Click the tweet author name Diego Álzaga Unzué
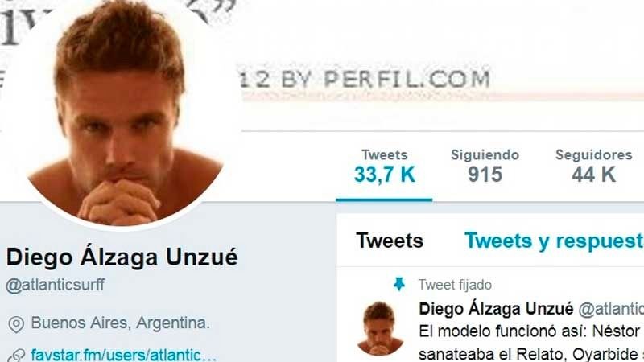This screenshot has width=644, height=362. pyautogui.click(x=496, y=309)
